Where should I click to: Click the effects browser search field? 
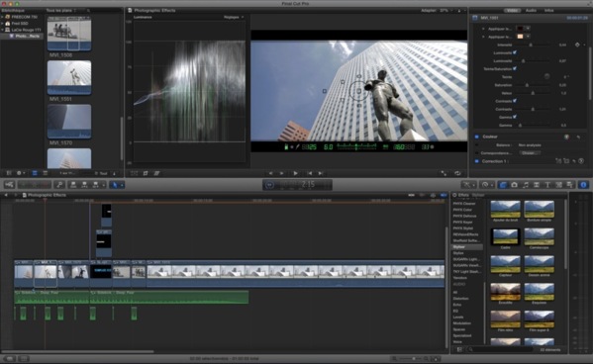pos(499,349)
